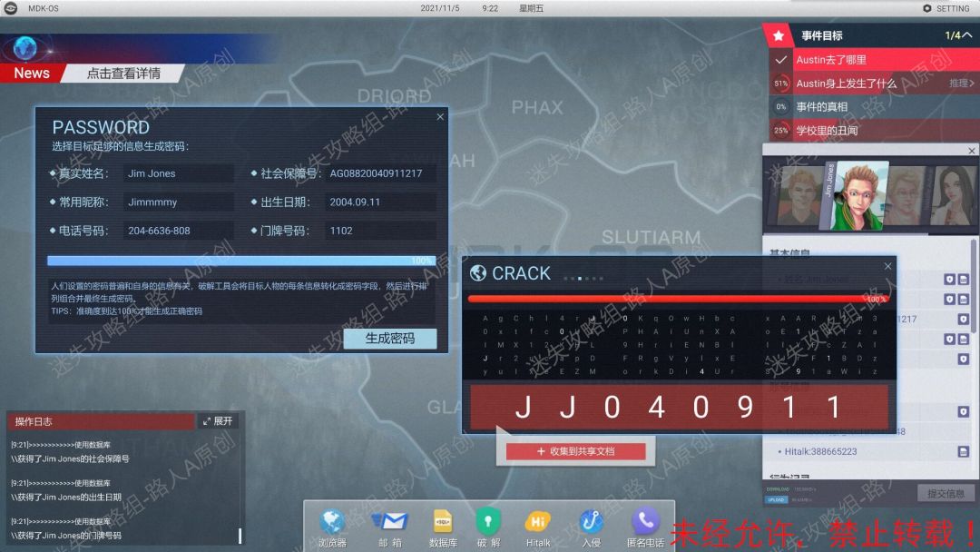Click the 收集到共享文档 button
This screenshot has width=980, height=552.
pyautogui.click(x=575, y=451)
